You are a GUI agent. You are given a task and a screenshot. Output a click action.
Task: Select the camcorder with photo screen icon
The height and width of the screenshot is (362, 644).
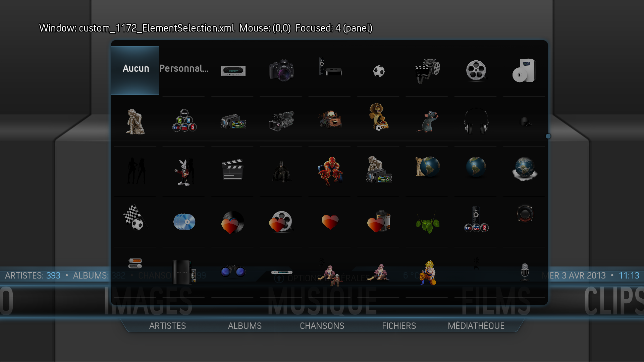[x=233, y=122]
